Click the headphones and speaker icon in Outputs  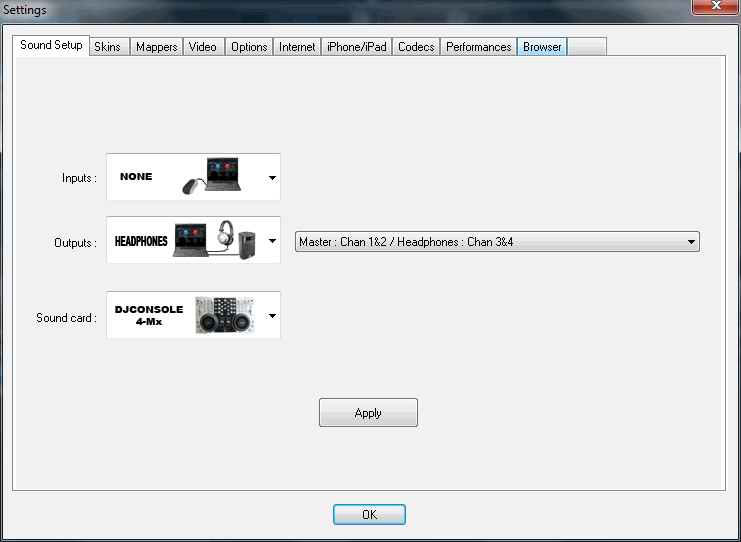tap(215, 240)
